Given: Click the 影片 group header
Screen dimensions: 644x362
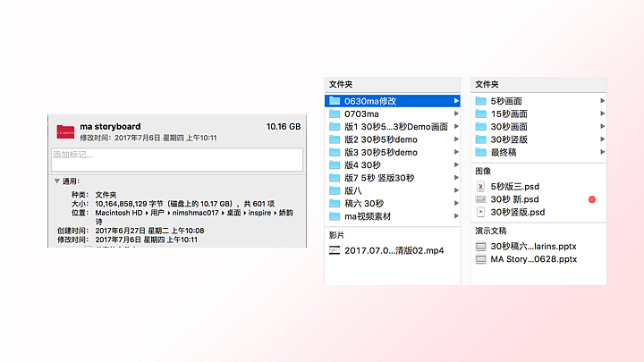Looking at the screenshot, I should point(336,235).
